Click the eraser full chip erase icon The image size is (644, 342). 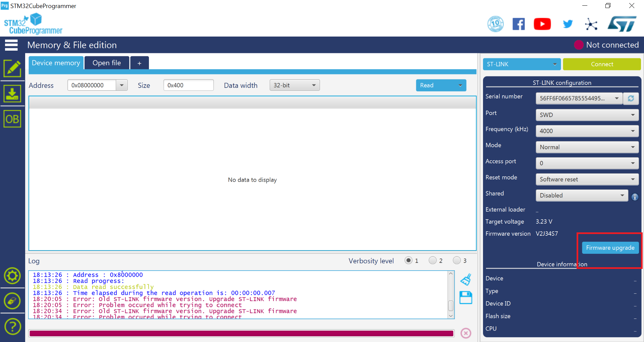click(12, 301)
